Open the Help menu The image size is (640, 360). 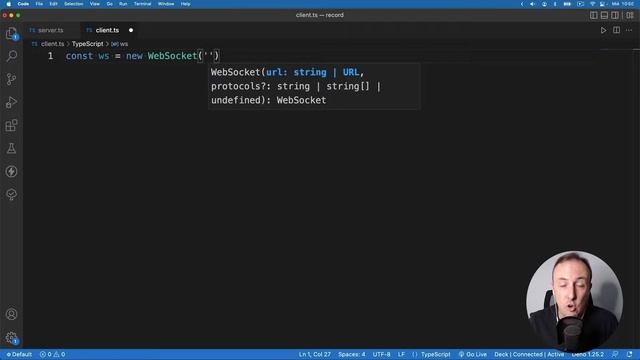[x=185, y=4]
